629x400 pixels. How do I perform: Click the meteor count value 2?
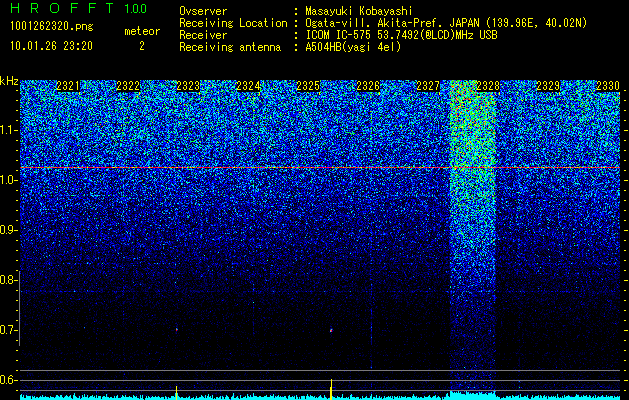142,46
